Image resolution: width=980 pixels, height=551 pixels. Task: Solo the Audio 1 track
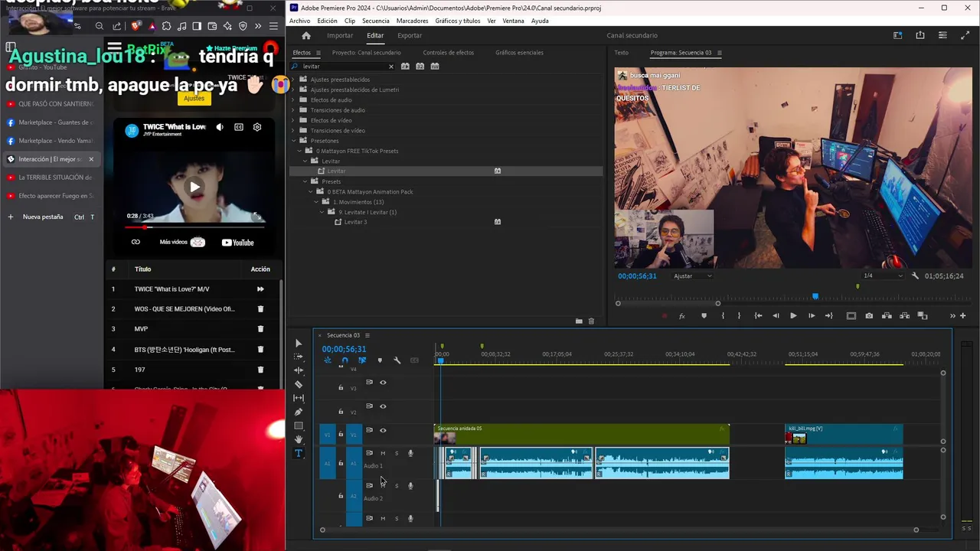[396, 453]
